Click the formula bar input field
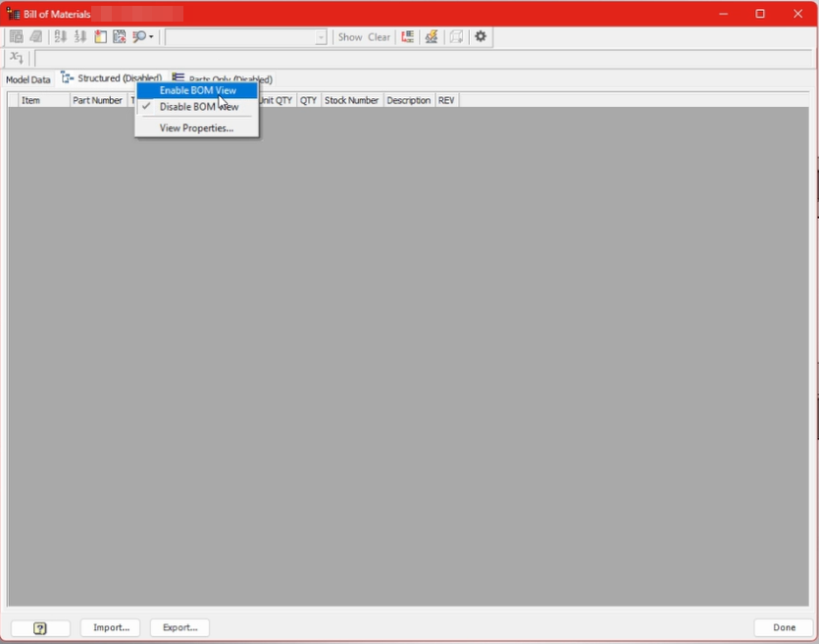The image size is (819, 644). [422, 59]
